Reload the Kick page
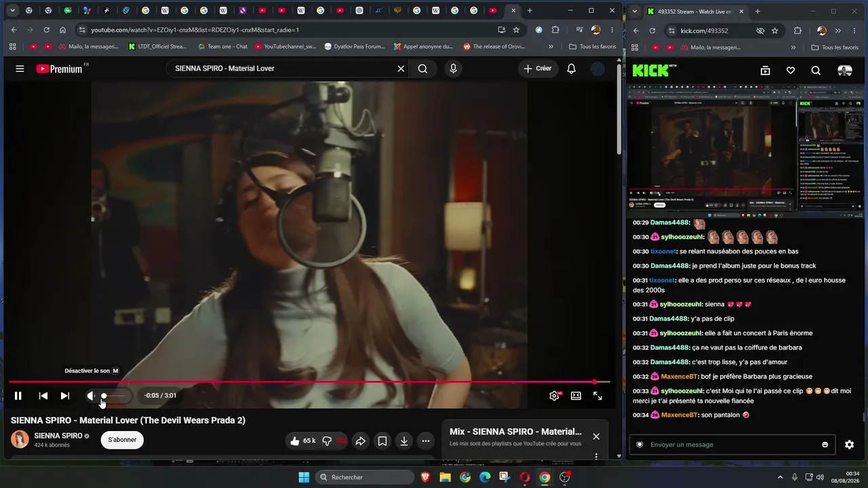The height and width of the screenshot is (488, 868). pos(652,30)
